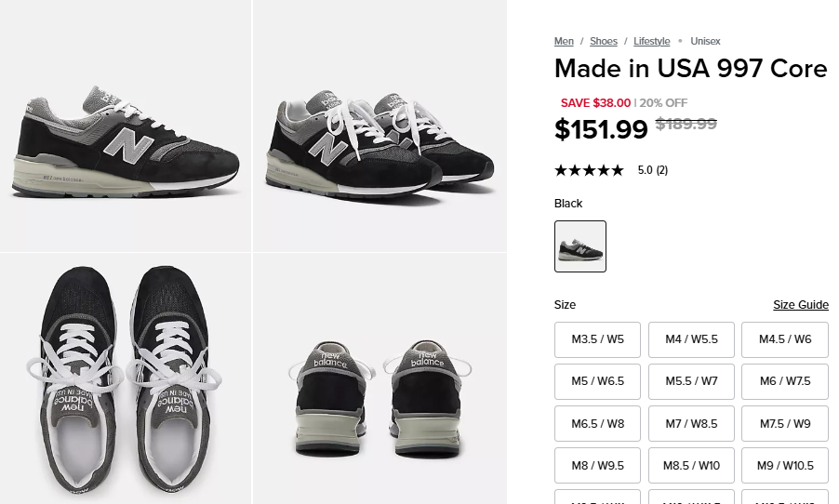The height and width of the screenshot is (504, 839).
Task: Open the rear heel view image
Action: [380, 378]
